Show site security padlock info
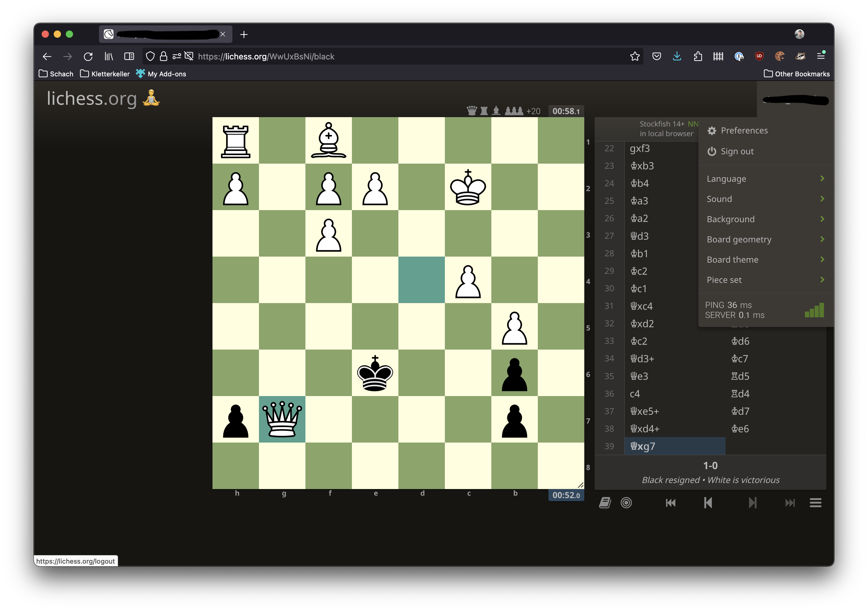Screen dimensions: 868x611 coord(163,57)
